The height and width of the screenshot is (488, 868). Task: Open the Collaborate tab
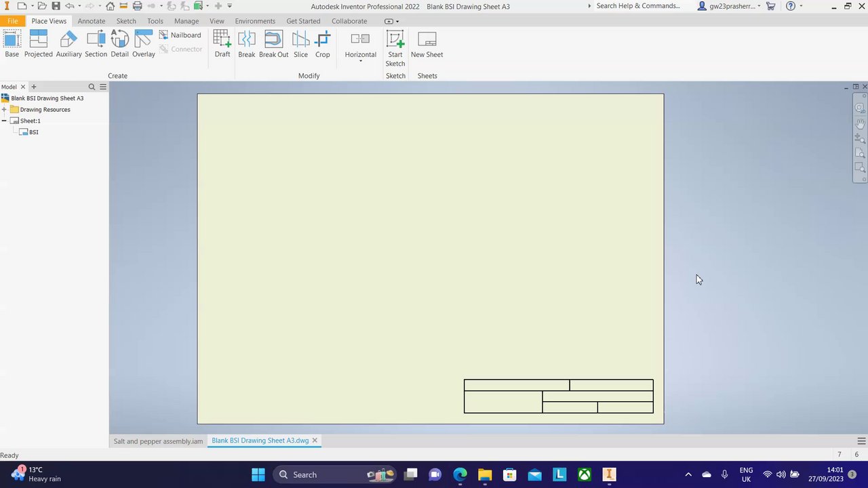pos(349,21)
